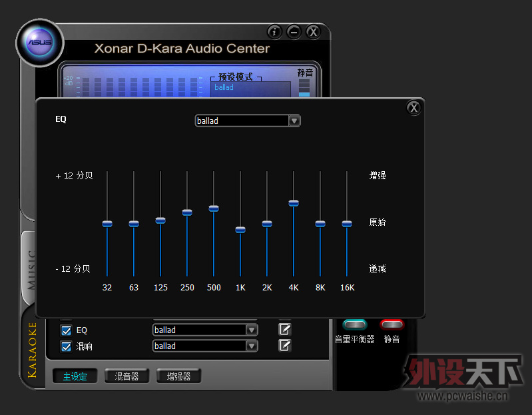Click the 32 Hz slider handle

pyautogui.click(x=107, y=224)
